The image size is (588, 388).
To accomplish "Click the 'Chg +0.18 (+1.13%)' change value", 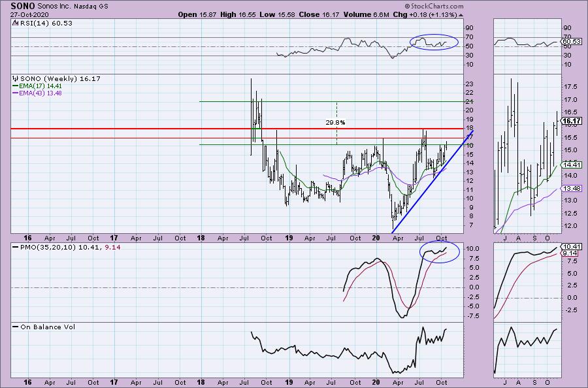I will pyautogui.click(x=425, y=14).
